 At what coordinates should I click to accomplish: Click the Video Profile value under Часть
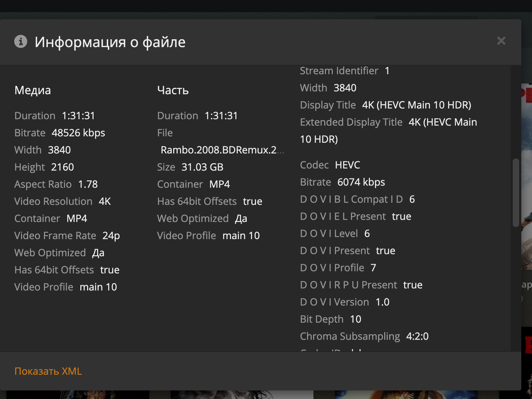tap(241, 236)
